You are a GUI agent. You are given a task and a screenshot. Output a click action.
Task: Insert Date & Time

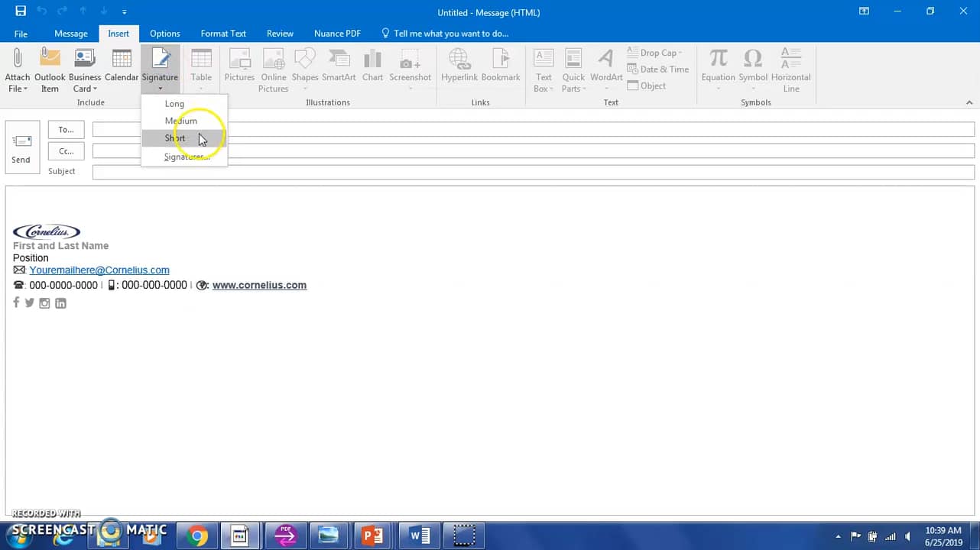[657, 70]
